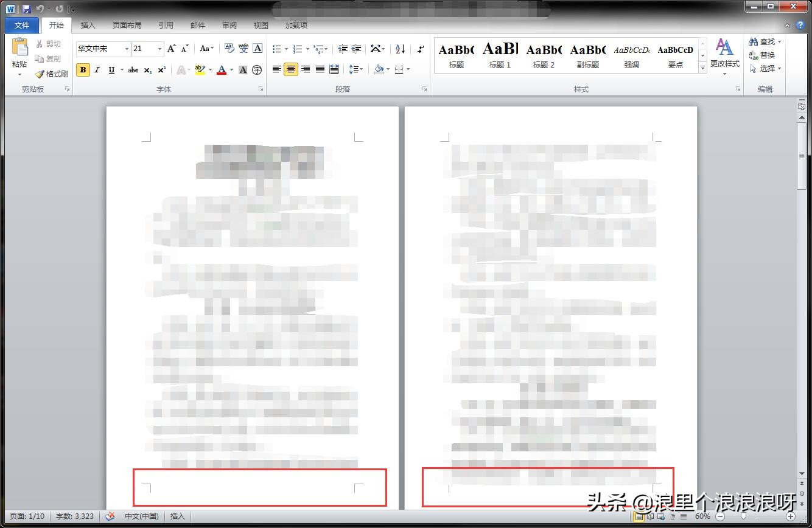The height and width of the screenshot is (528, 812).
Task: Show paragraph marks with the pilcrow icon
Action: (420, 49)
